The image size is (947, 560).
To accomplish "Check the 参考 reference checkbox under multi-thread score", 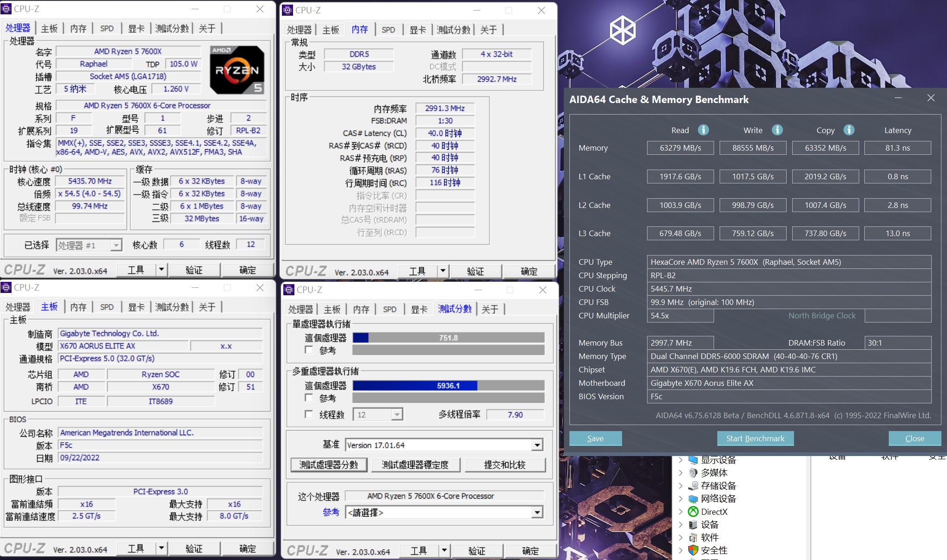I will tap(310, 398).
